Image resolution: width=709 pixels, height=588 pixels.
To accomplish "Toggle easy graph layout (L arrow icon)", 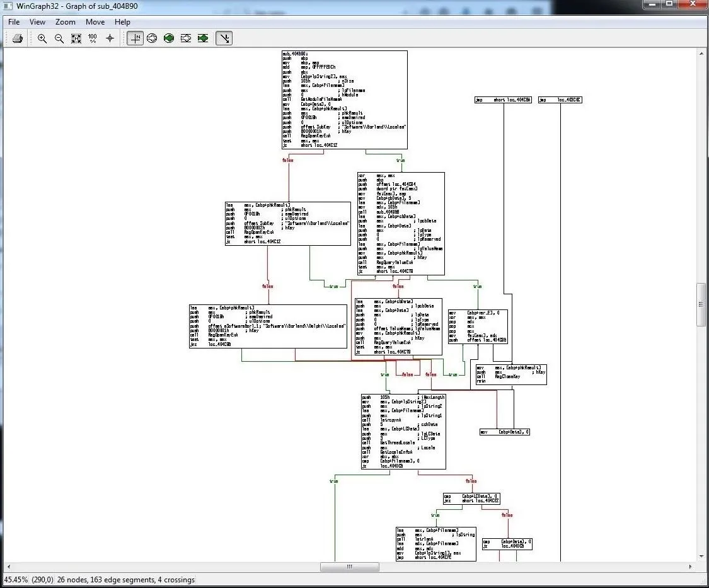I will click(x=224, y=38).
